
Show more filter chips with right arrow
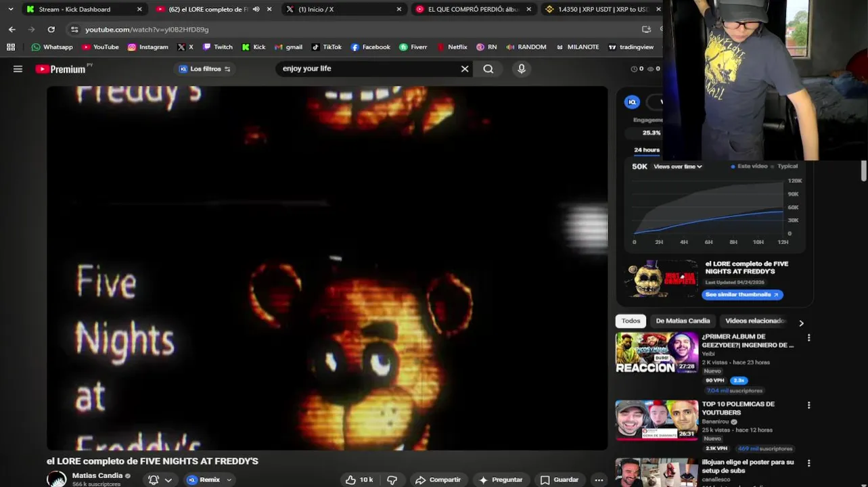click(x=802, y=323)
